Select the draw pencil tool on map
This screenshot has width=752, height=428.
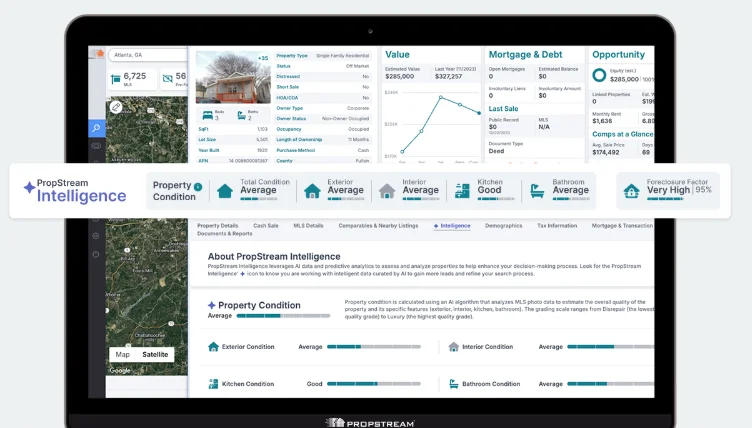coord(116,107)
